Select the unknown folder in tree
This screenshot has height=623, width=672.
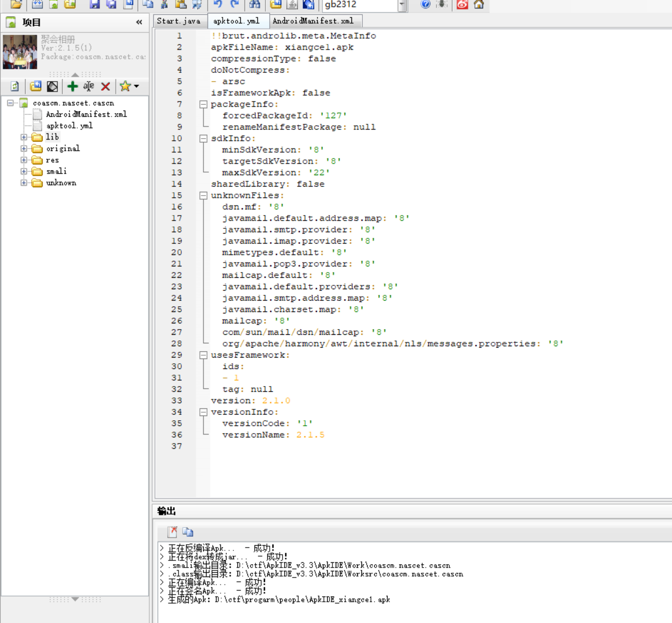pyautogui.click(x=61, y=183)
